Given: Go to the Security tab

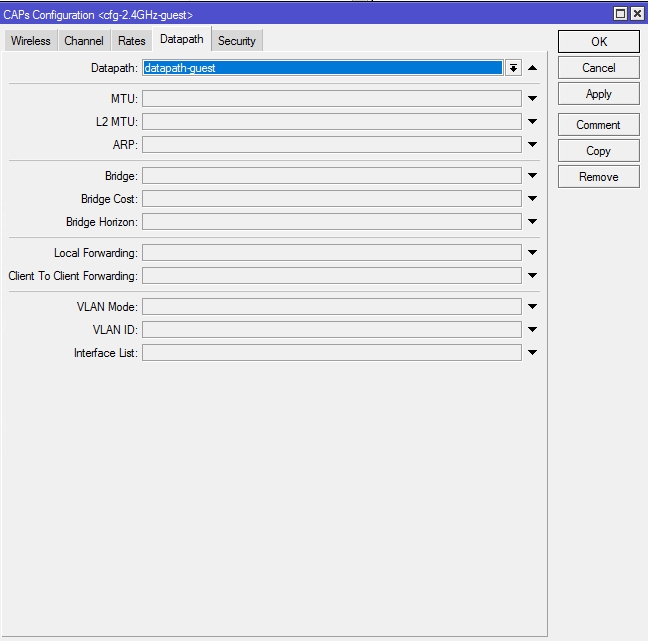Looking at the screenshot, I should [x=237, y=41].
